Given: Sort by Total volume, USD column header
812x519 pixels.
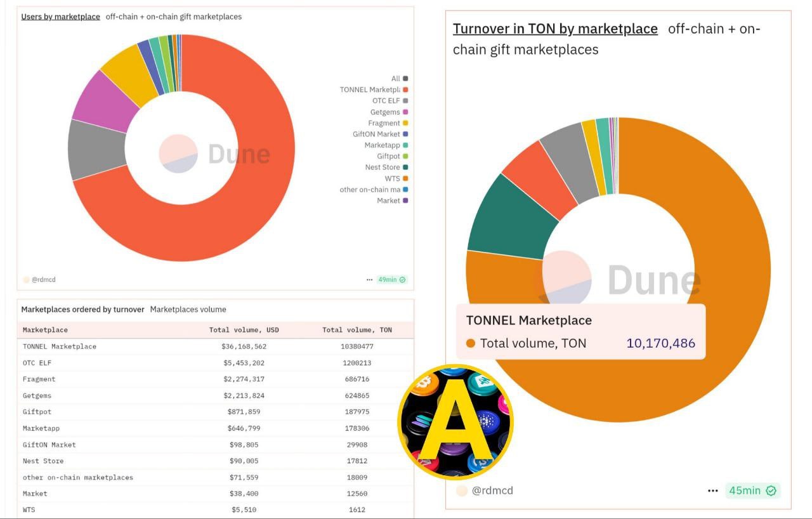Looking at the screenshot, I should click(244, 330).
